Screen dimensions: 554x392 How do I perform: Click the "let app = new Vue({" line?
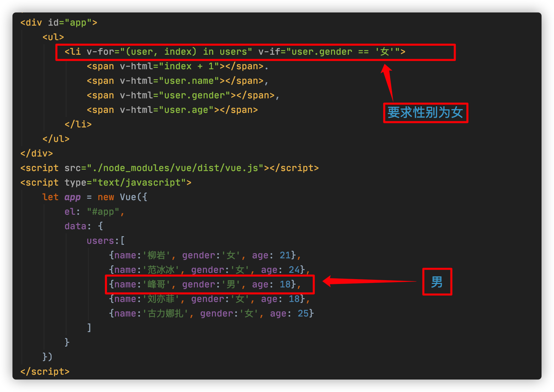(x=95, y=197)
